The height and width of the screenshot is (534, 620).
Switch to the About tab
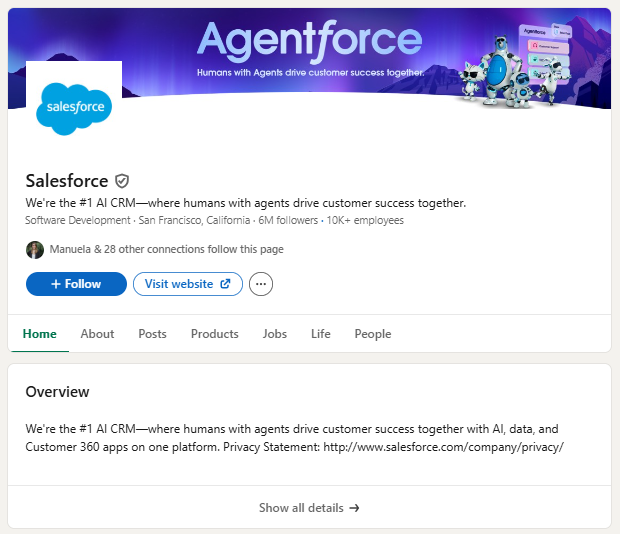97,334
